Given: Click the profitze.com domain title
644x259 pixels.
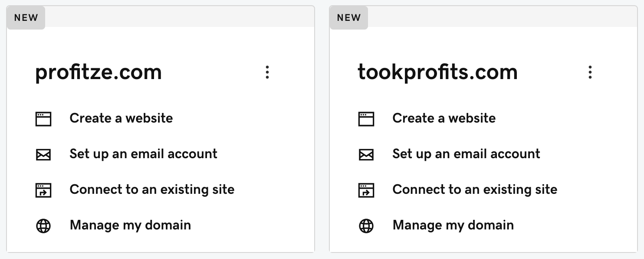Looking at the screenshot, I should (99, 73).
